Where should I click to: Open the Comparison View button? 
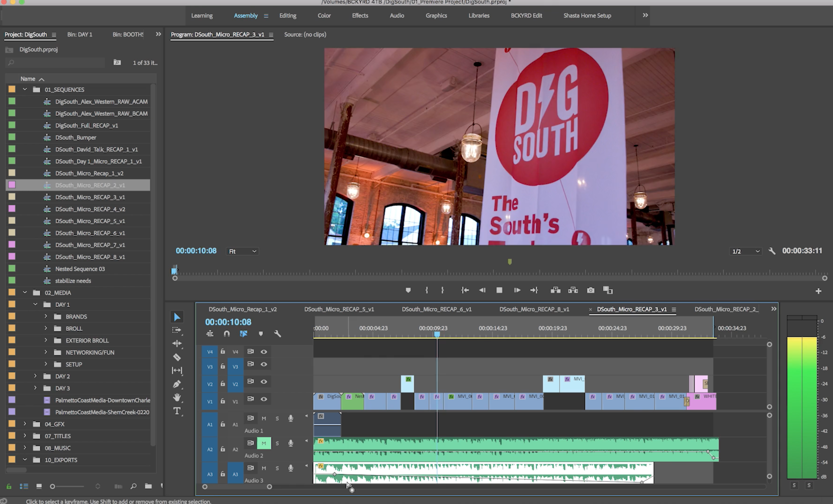tap(608, 290)
